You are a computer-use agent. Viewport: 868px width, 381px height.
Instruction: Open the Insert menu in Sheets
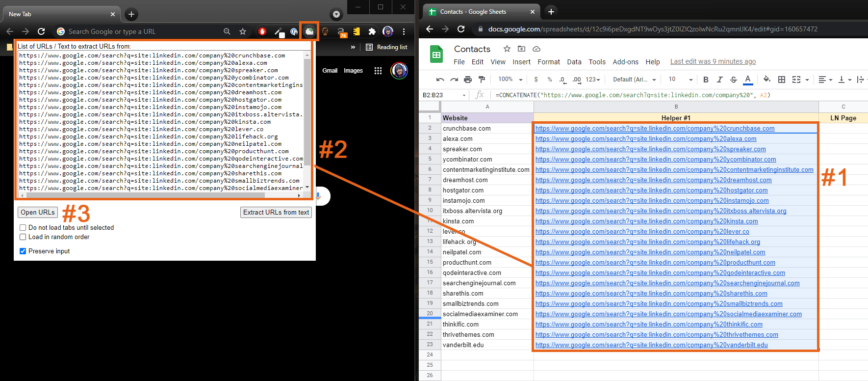[522, 62]
